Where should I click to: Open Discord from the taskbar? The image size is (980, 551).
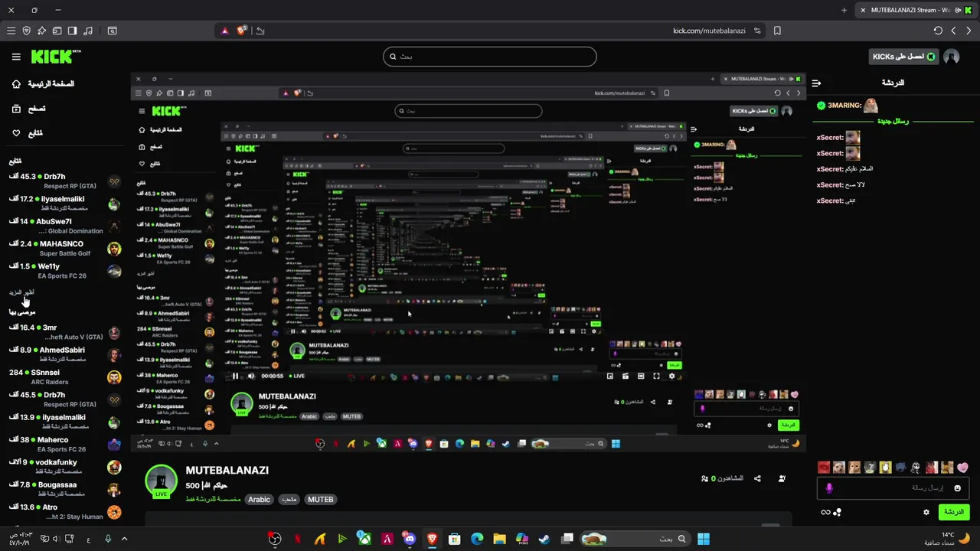coord(410,539)
